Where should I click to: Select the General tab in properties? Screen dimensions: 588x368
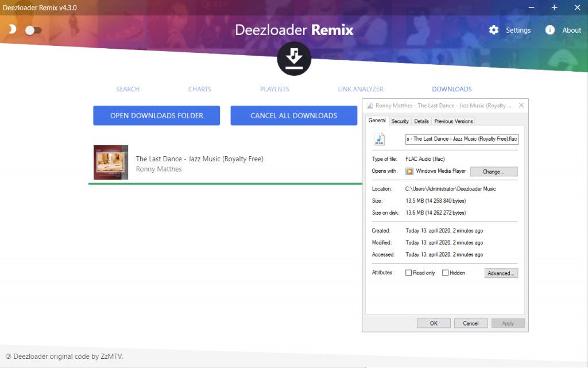377,121
